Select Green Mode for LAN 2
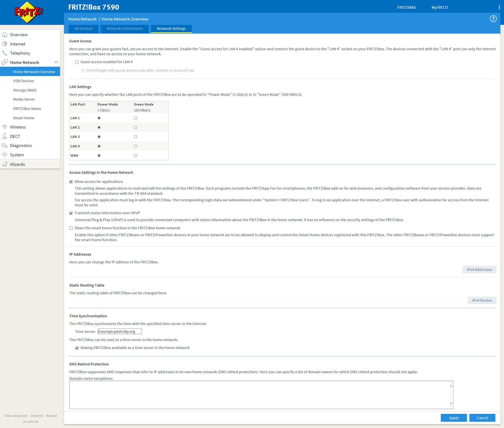This screenshot has width=504, height=428. [135, 127]
